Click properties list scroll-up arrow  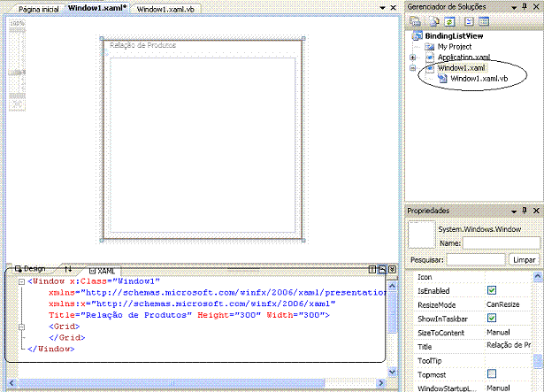click(538, 276)
